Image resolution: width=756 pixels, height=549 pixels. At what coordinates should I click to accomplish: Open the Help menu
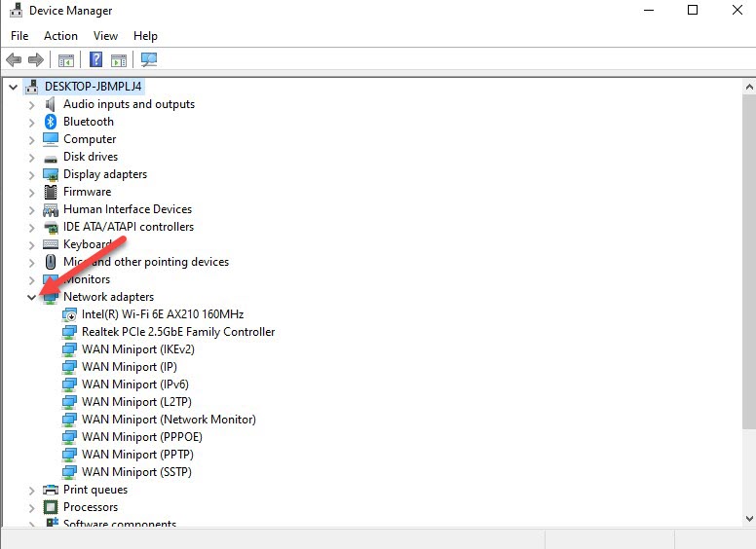tap(145, 36)
